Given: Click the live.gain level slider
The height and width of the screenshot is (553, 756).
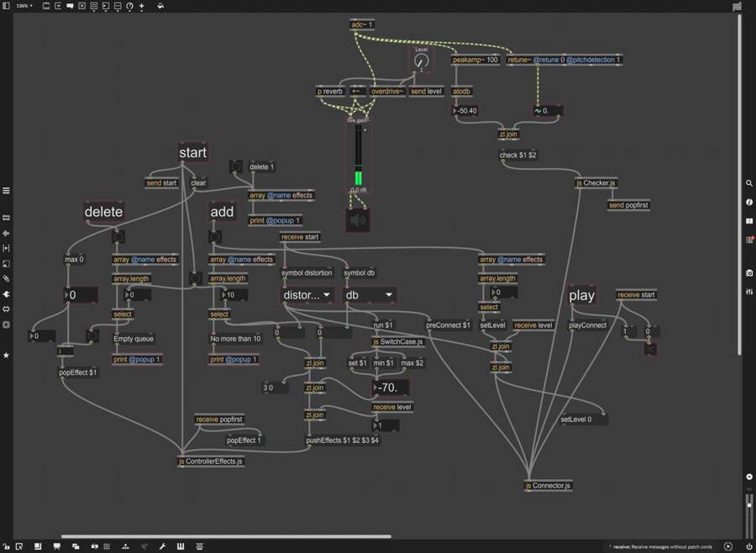Looking at the screenshot, I should 358,160.
